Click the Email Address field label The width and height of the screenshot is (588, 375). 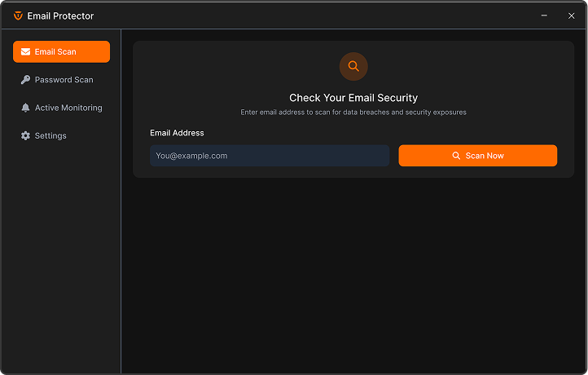pyautogui.click(x=177, y=133)
